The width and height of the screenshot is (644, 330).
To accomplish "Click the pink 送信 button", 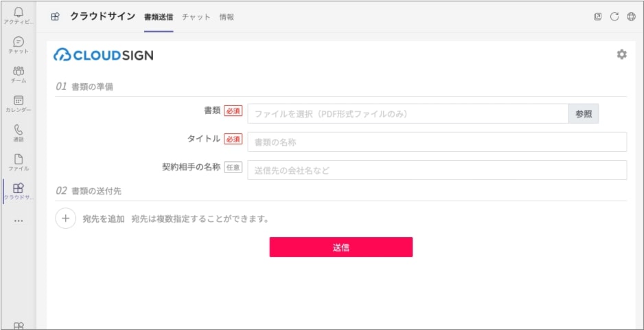I will coord(341,247).
